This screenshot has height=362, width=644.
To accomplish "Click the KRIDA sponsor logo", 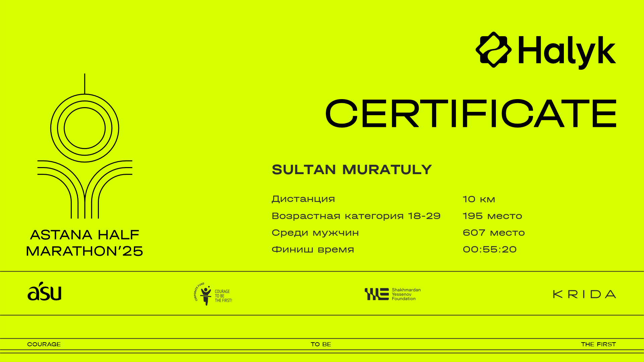I will pyautogui.click(x=584, y=294).
